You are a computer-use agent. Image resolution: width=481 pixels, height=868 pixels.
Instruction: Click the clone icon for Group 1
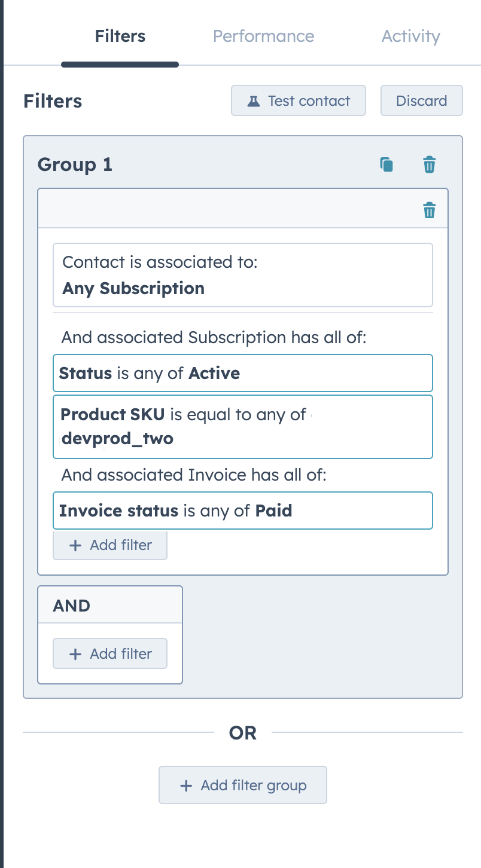386,164
